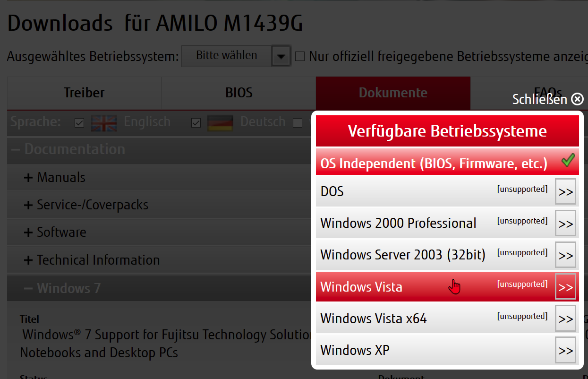Click the dropdown arrow beside Bitte wählen
Screen dimensions: 588x379
(x=281, y=57)
